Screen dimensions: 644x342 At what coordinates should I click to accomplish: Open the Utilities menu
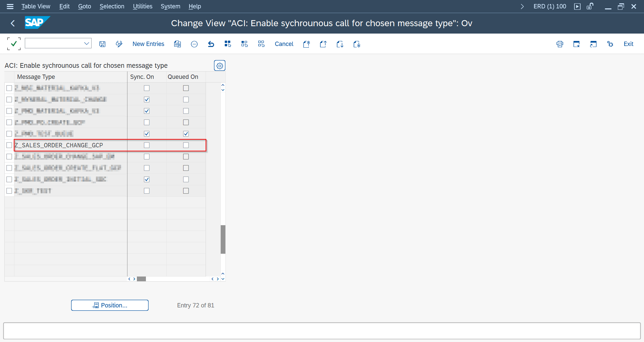click(x=143, y=6)
